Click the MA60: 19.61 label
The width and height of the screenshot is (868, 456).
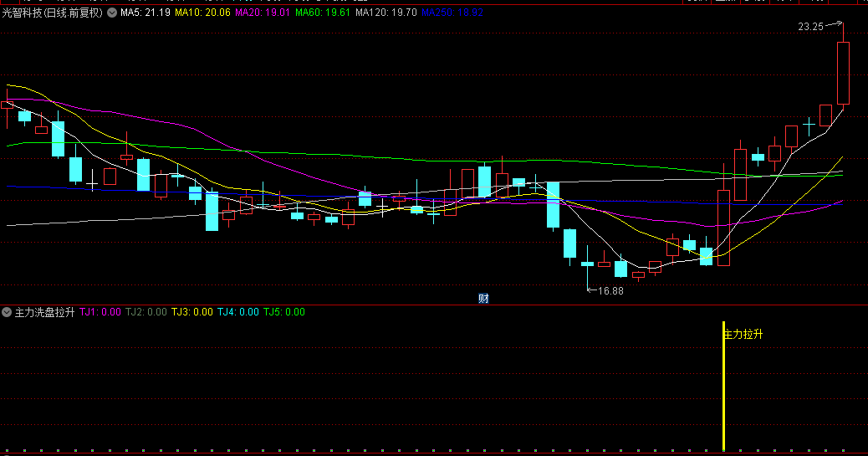323,13
